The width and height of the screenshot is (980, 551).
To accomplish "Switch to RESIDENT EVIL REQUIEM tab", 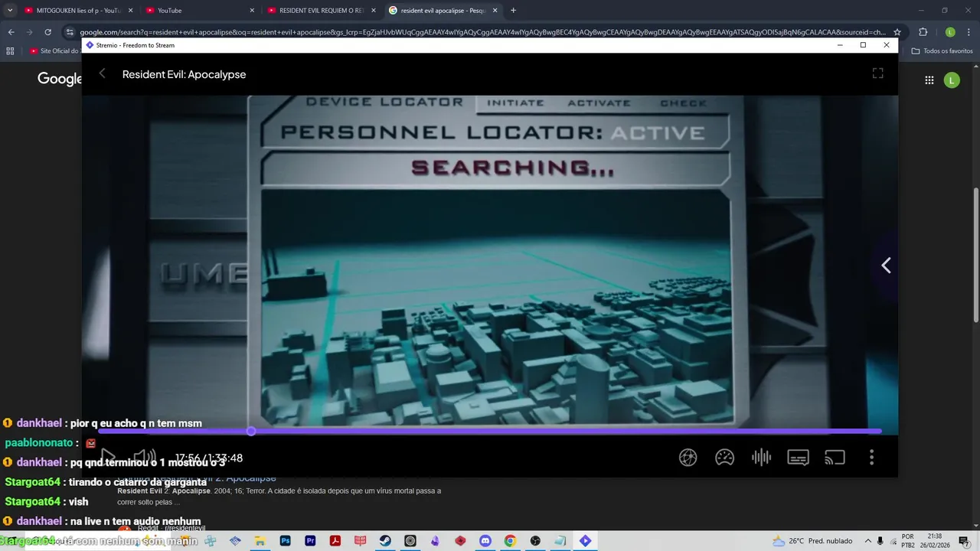I will pos(322,11).
